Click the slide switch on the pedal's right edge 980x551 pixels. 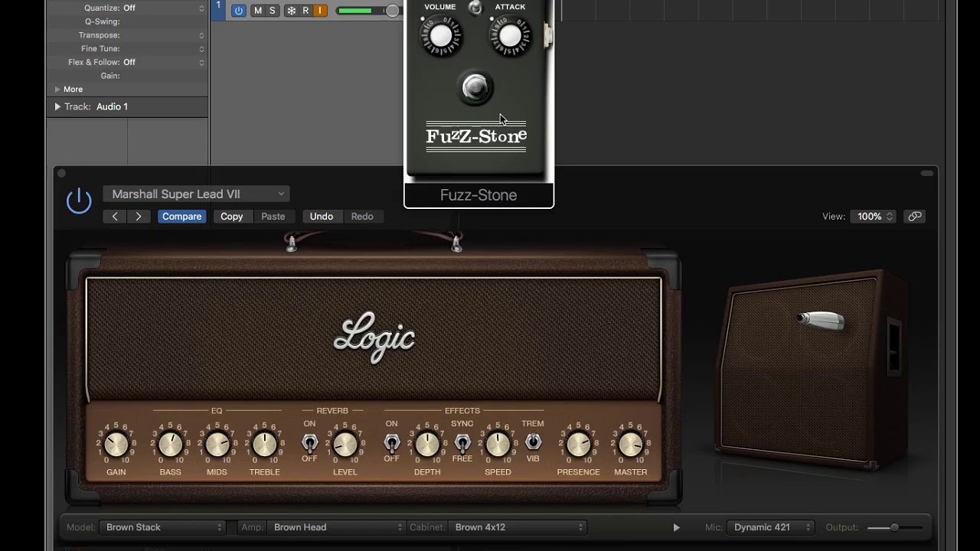(x=547, y=34)
